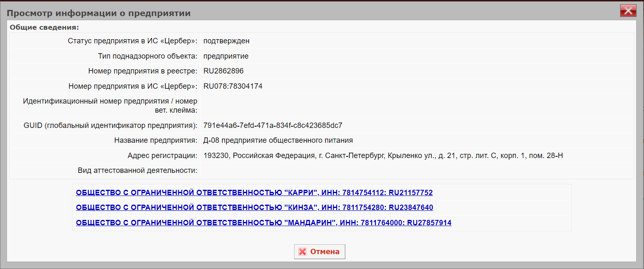Open the ООО "МАНДАРИН" organization link
This screenshot has height=269, width=644.
pyautogui.click(x=264, y=223)
